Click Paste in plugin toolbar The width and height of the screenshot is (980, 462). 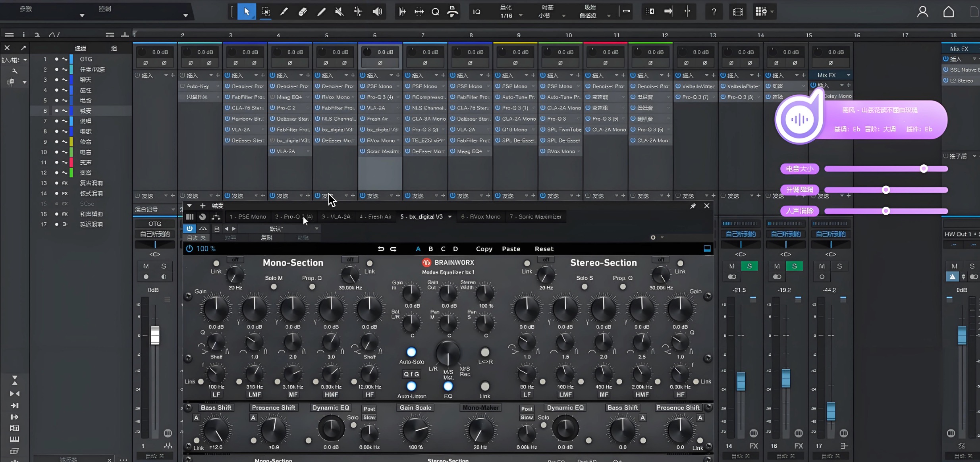(x=511, y=249)
